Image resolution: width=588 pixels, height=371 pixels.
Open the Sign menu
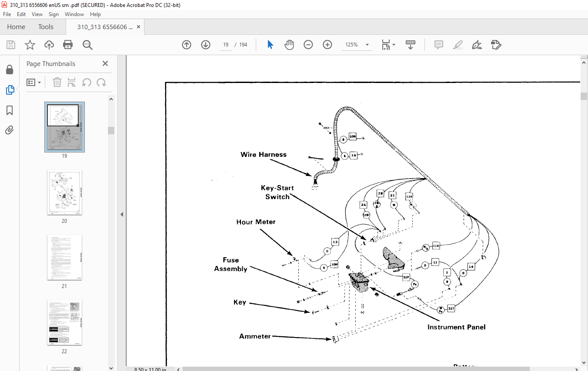53,14
